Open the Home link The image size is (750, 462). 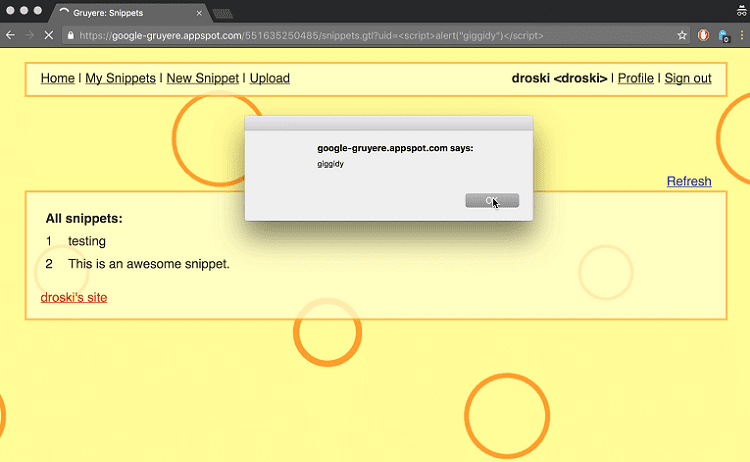click(x=57, y=78)
